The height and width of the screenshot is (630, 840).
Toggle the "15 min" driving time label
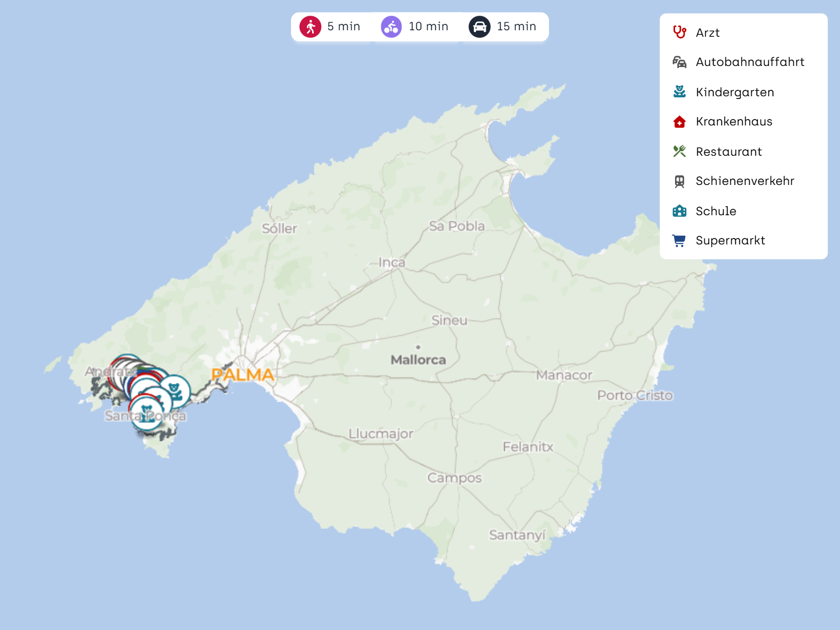pos(517,26)
